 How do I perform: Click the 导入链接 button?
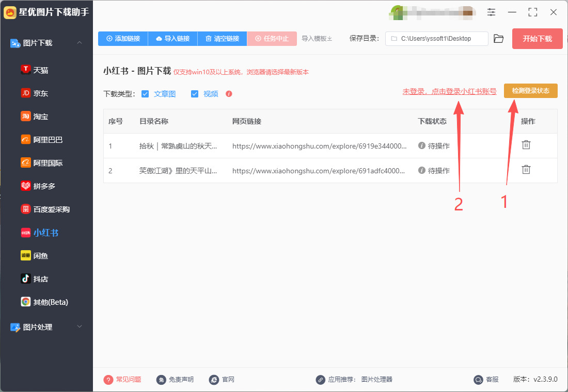click(x=173, y=38)
